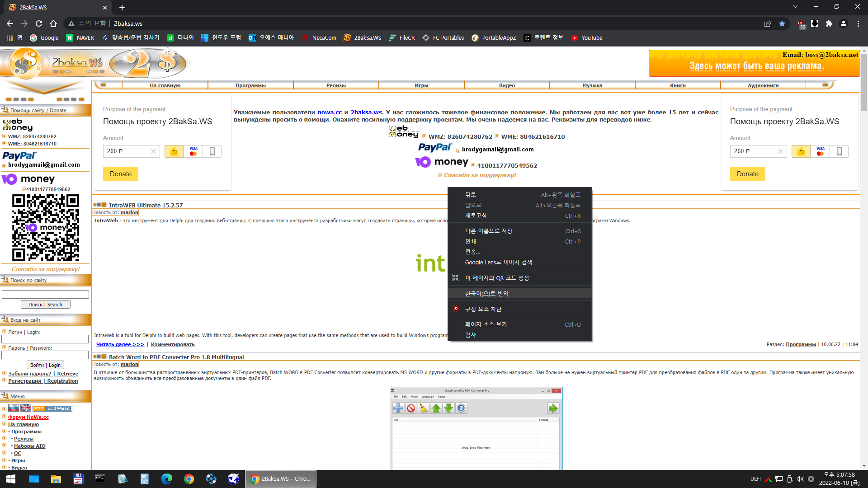Choose 페이지 소스 보기 in context menu
The image size is (868, 488).
[x=519, y=324]
